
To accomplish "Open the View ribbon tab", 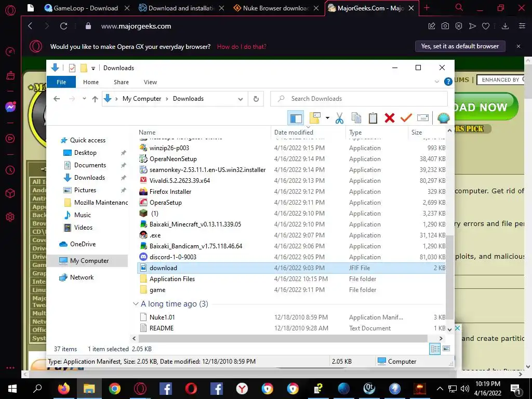I will [150, 82].
